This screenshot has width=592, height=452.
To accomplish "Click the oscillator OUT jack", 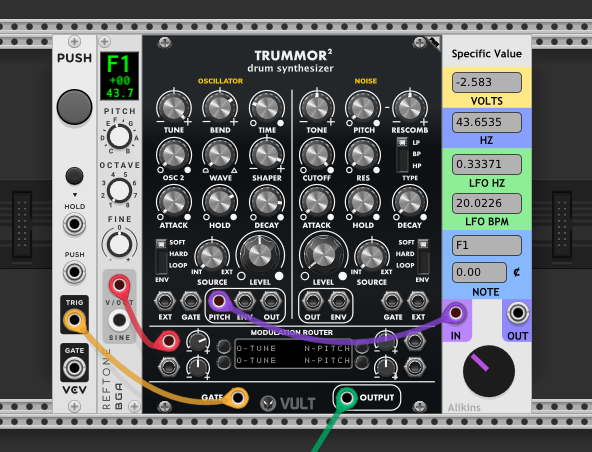I will point(271,301).
